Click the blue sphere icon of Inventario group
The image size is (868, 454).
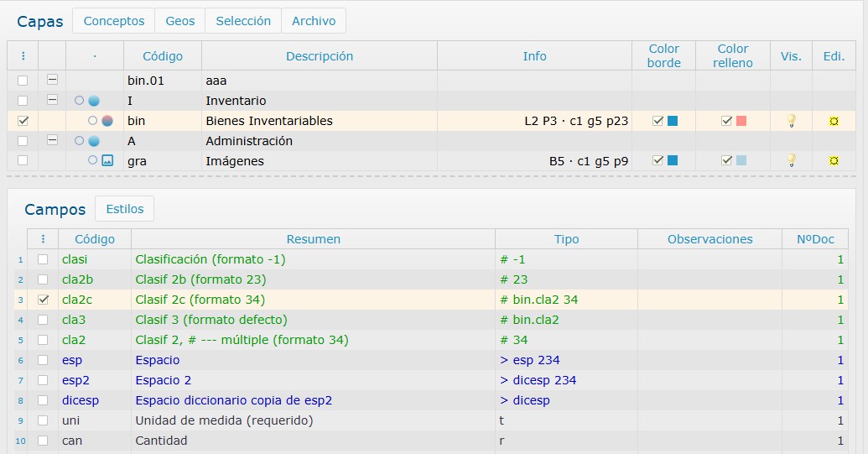coord(94,101)
